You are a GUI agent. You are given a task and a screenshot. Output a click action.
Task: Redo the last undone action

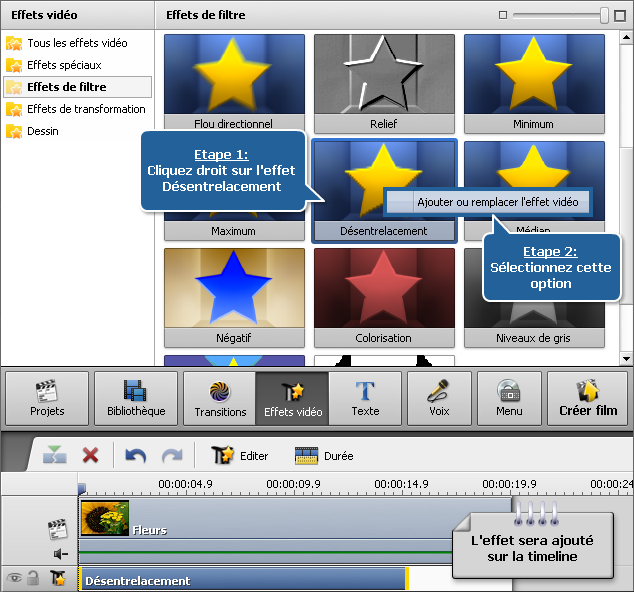[x=172, y=455]
